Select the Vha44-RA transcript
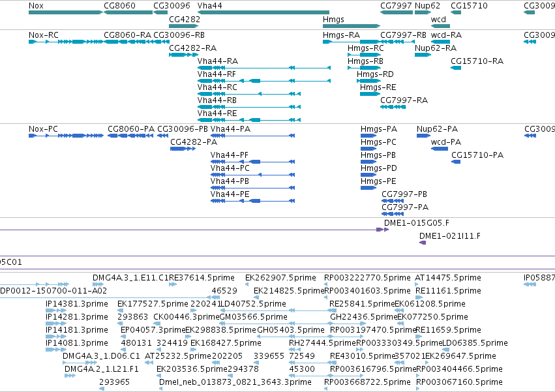The width and height of the screenshot is (555, 392). 264,68
